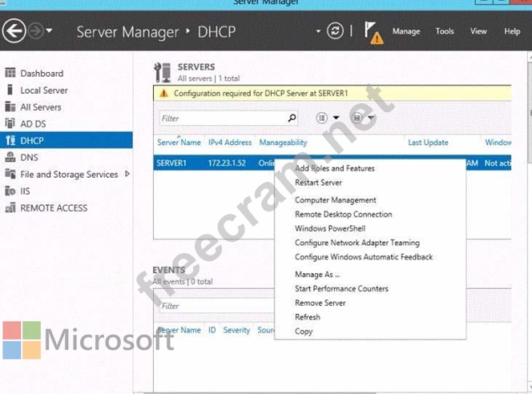
Task: Open the save query dropdown arrow
Action: 371,118
